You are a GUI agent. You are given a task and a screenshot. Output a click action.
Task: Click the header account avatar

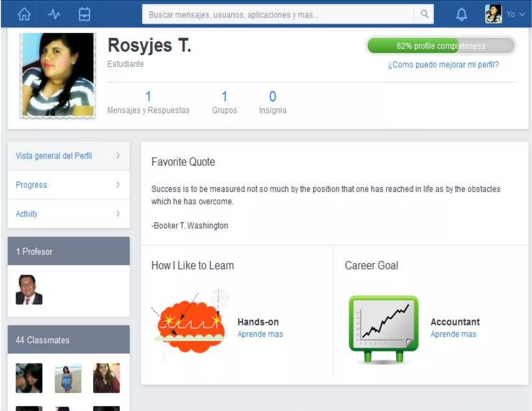(493, 14)
